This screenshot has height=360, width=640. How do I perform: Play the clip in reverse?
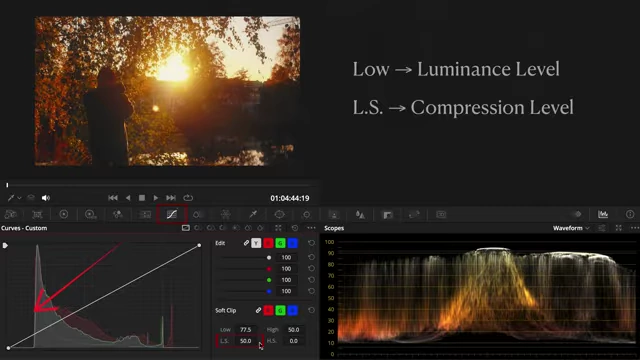(x=128, y=198)
